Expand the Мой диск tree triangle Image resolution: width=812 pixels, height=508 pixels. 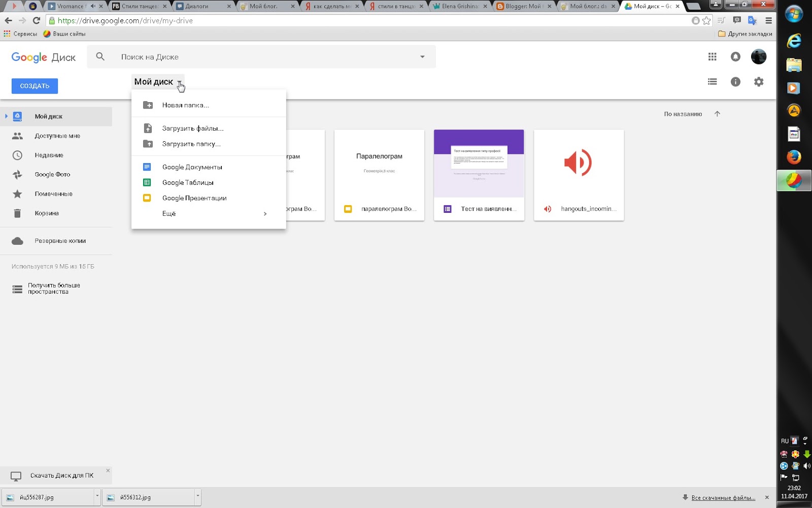coord(6,116)
